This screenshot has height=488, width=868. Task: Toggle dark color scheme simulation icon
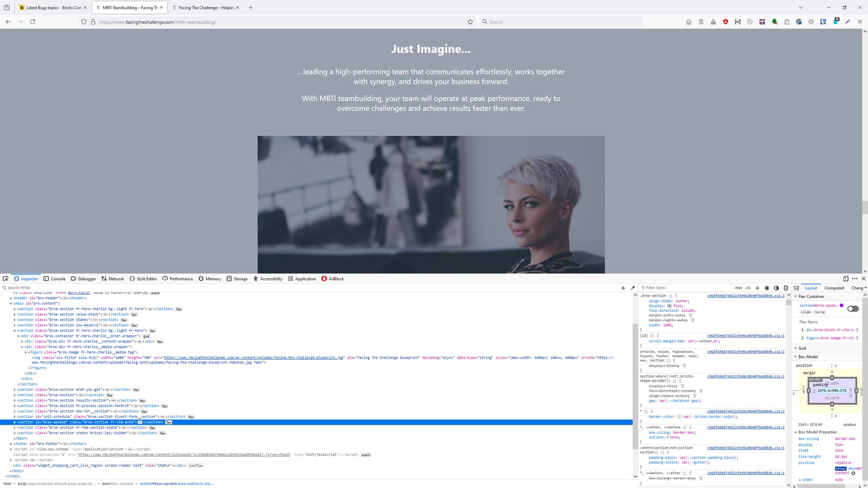point(776,288)
